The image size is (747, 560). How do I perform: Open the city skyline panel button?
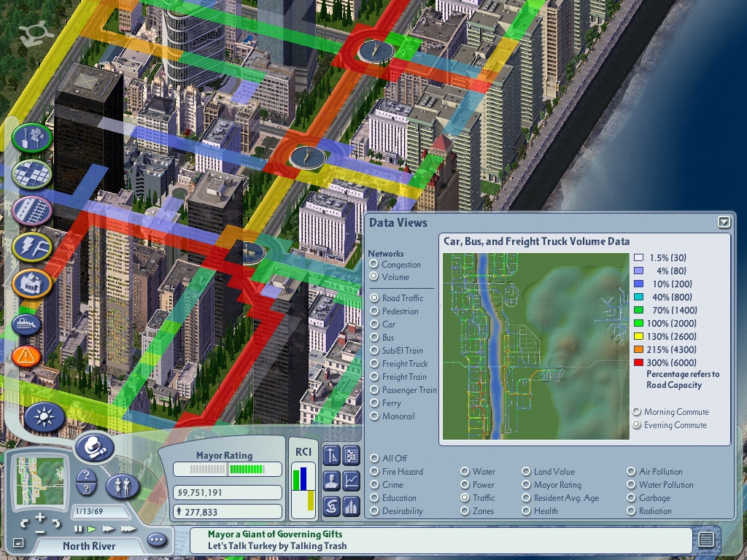351,506
